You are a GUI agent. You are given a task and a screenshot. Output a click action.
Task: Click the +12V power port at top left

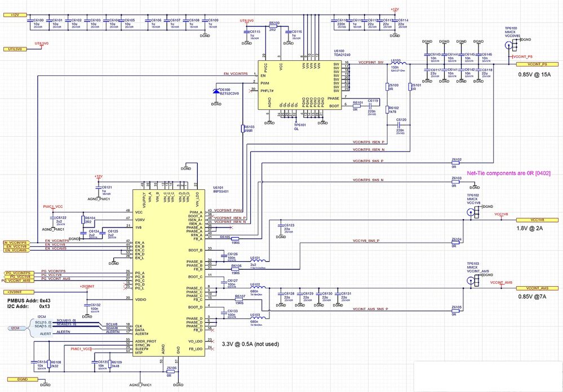[x=15, y=15]
